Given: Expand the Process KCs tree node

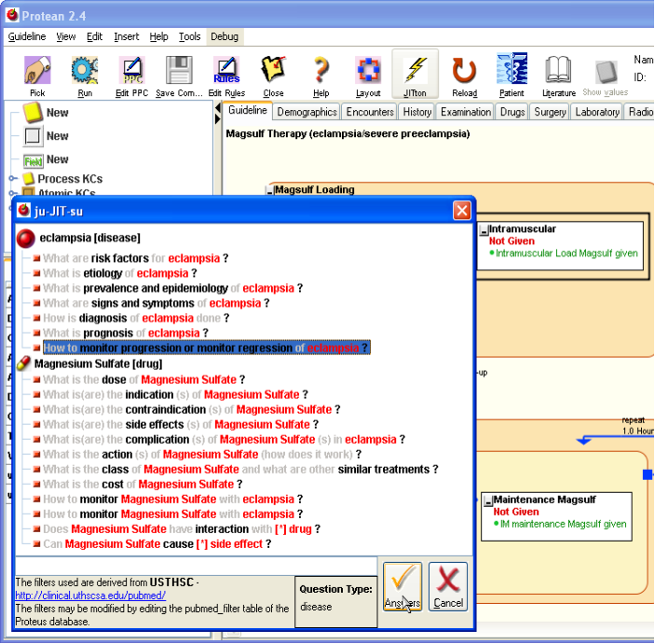Looking at the screenshot, I should pyautogui.click(x=14, y=179).
